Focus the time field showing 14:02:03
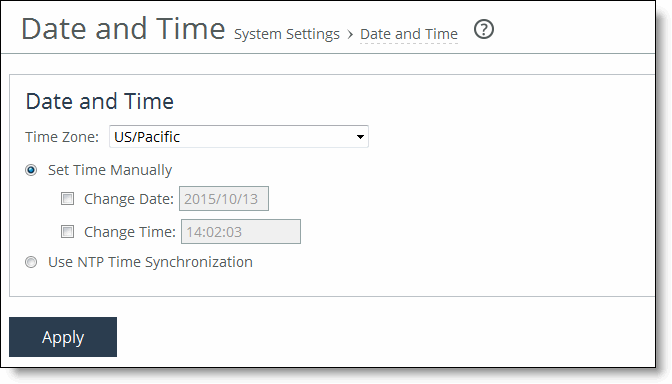The width and height of the screenshot is (672, 384). point(241,231)
